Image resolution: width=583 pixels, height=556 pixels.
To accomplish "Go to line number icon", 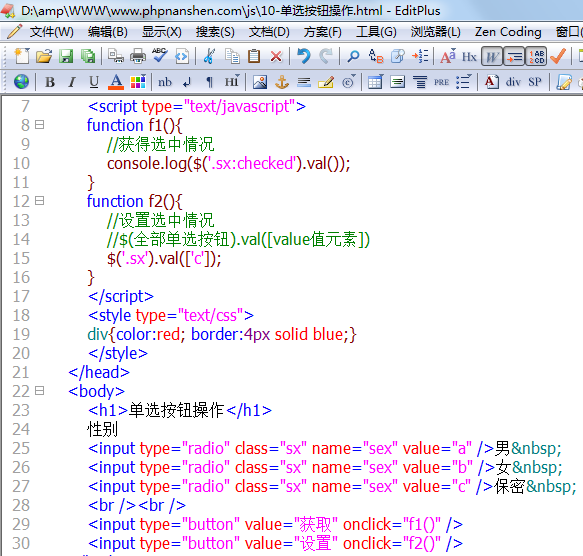I will [420, 57].
